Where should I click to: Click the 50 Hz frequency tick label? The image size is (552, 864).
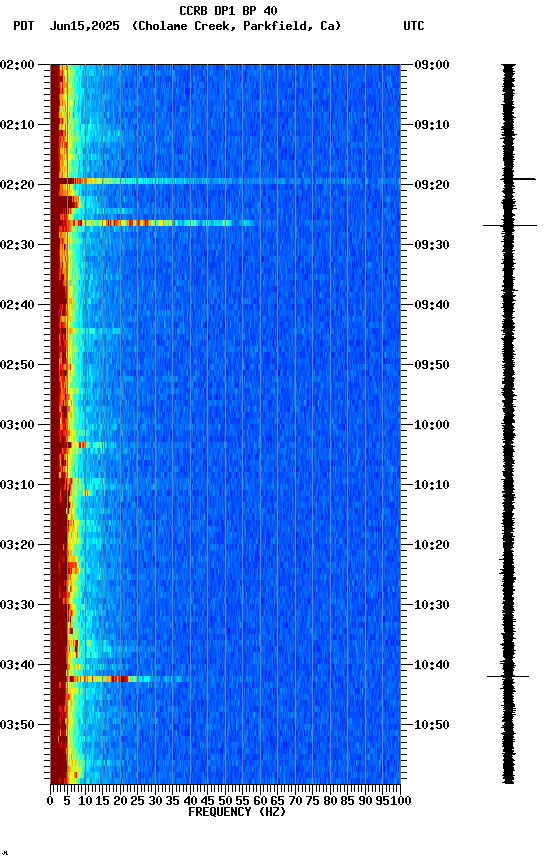pos(225,801)
